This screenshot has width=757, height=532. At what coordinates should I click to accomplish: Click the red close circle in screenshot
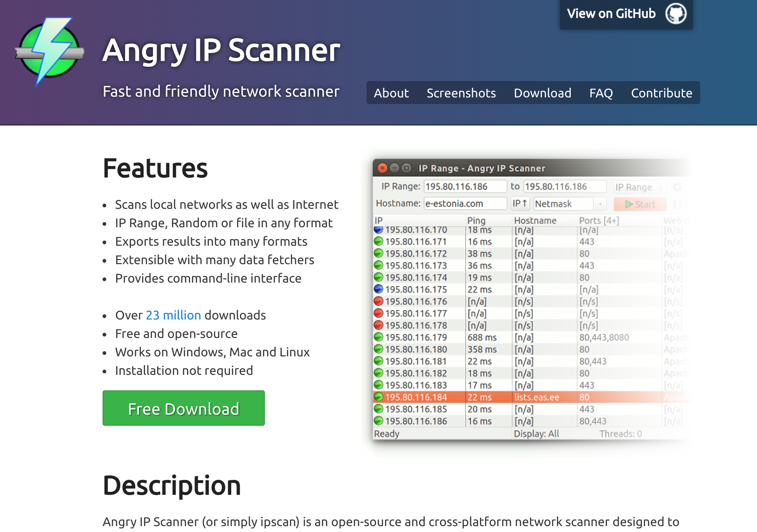382,168
